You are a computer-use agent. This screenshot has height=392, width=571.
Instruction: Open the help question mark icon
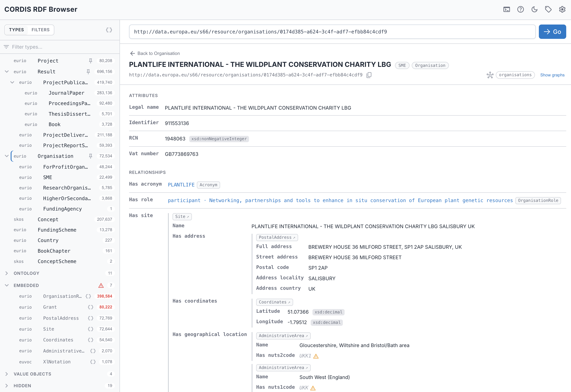(x=520, y=10)
